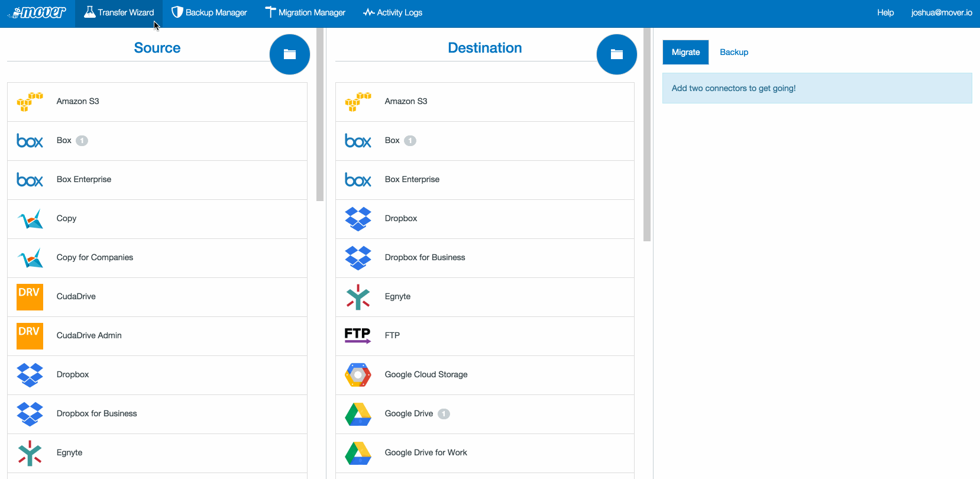Screen dimensions: 980x479
Task: Click the mover logo
Action: (37, 12)
